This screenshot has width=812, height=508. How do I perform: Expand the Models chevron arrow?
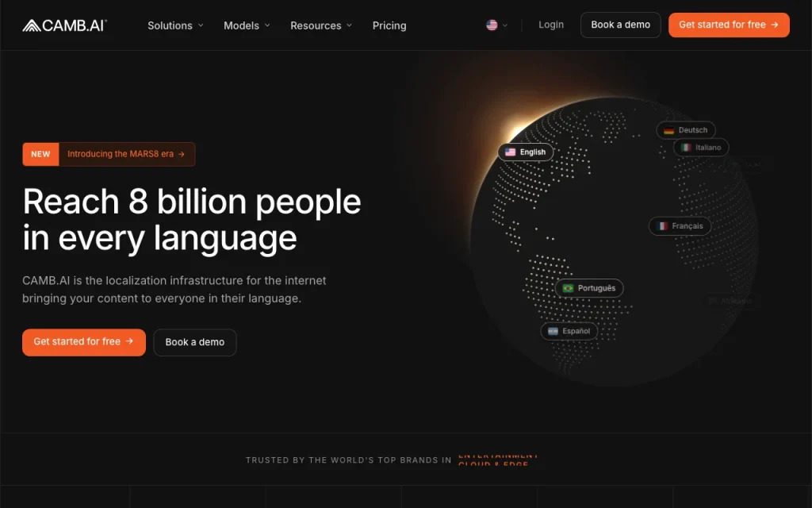[267, 25]
